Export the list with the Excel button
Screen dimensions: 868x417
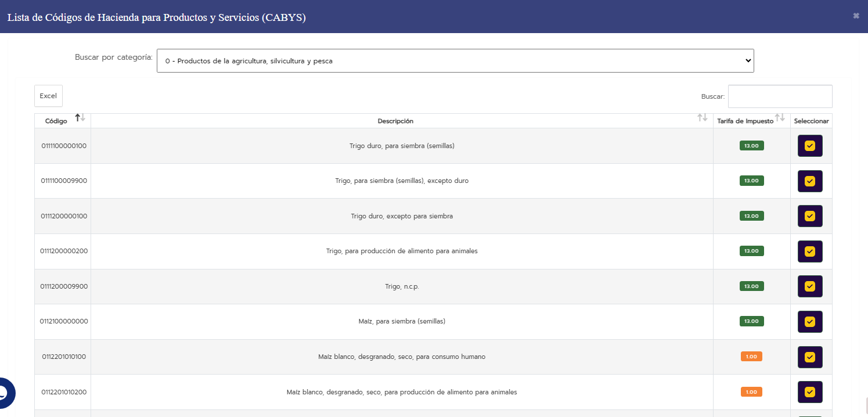tap(48, 96)
